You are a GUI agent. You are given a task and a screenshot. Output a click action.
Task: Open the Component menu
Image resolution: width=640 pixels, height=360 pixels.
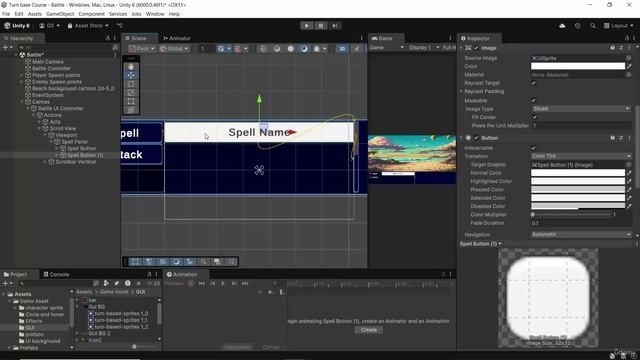click(91, 14)
